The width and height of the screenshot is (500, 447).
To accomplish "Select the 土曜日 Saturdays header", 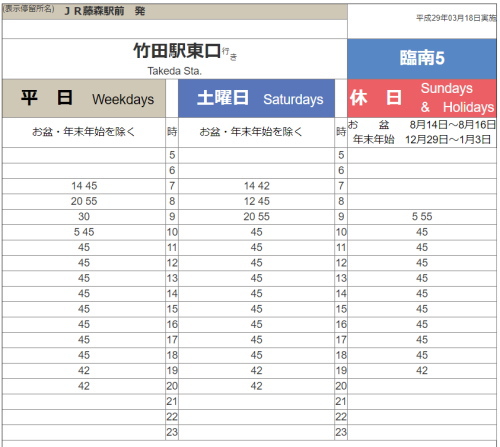I will pos(256,98).
